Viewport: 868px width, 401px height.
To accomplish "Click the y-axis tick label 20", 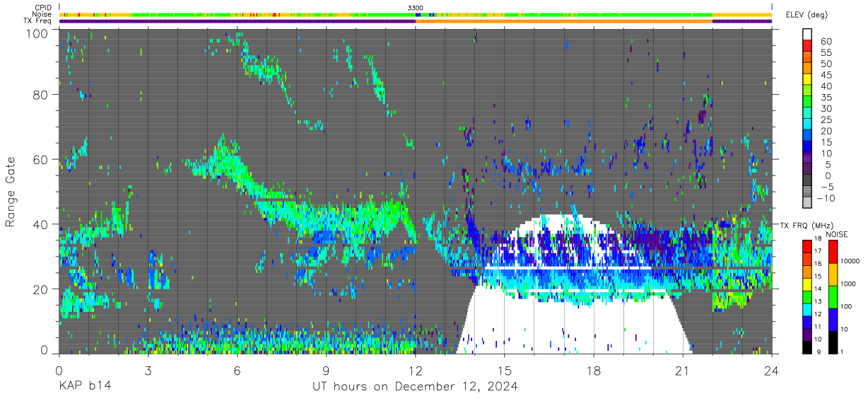I will click(x=41, y=289).
